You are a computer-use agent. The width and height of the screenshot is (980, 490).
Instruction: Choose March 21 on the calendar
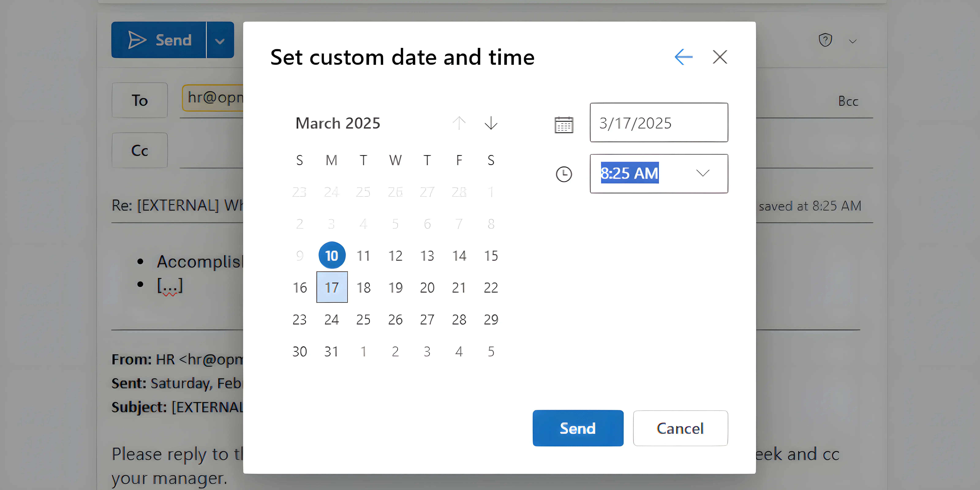click(x=459, y=287)
